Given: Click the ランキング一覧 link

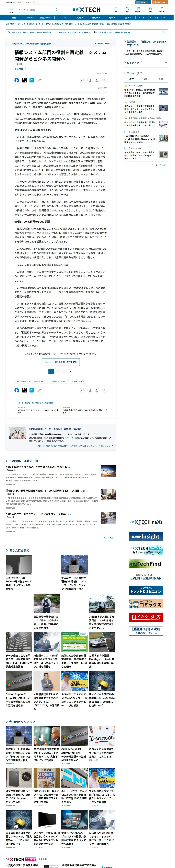Looking at the screenshot, I should [160, 165].
